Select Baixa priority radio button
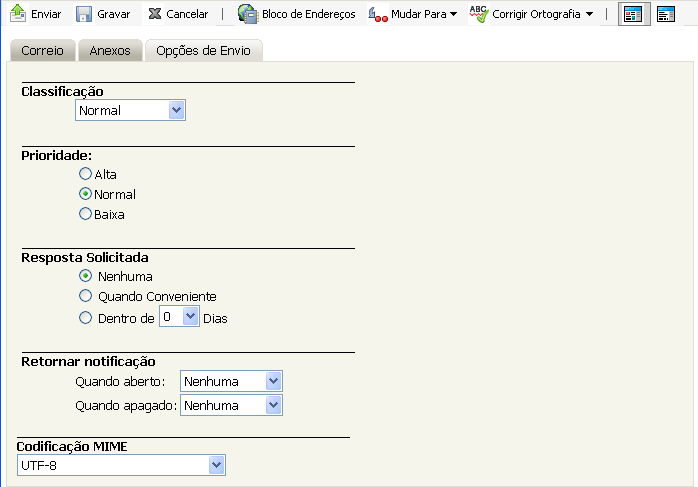This screenshot has height=487, width=698. click(x=85, y=214)
